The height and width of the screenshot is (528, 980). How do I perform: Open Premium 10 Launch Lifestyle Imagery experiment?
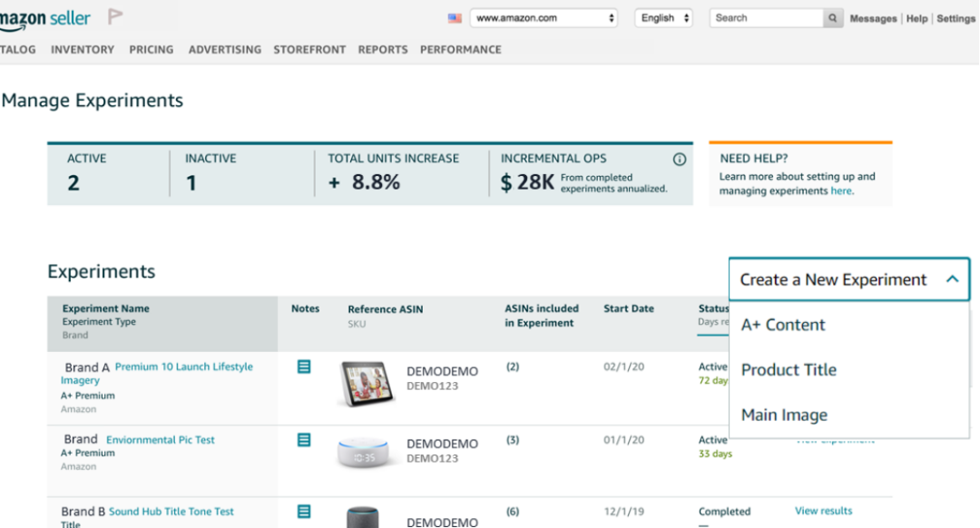click(157, 373)
